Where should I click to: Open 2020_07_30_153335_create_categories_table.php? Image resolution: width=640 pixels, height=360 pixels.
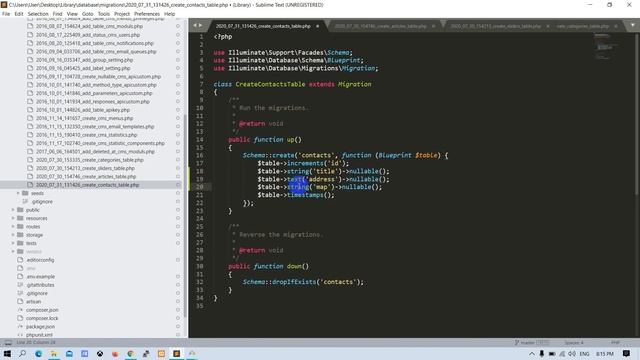click(x=89, y=160)
